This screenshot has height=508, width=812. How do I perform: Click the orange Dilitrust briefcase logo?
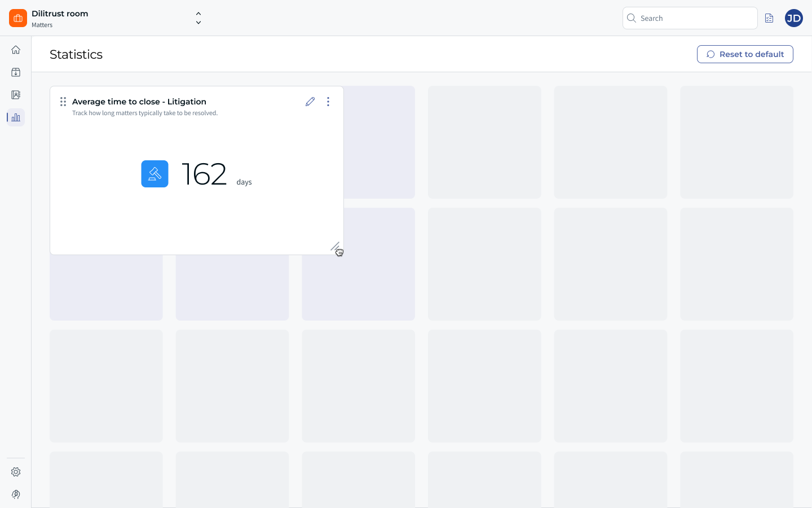[18, 18]
